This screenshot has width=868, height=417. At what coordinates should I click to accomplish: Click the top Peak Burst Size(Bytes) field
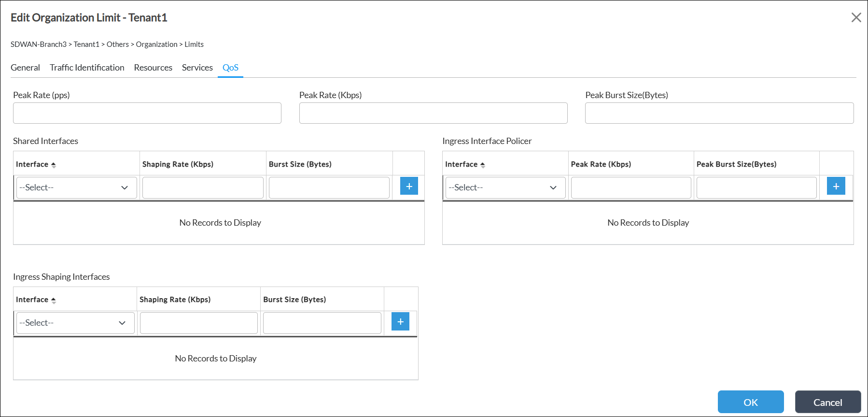719,113
